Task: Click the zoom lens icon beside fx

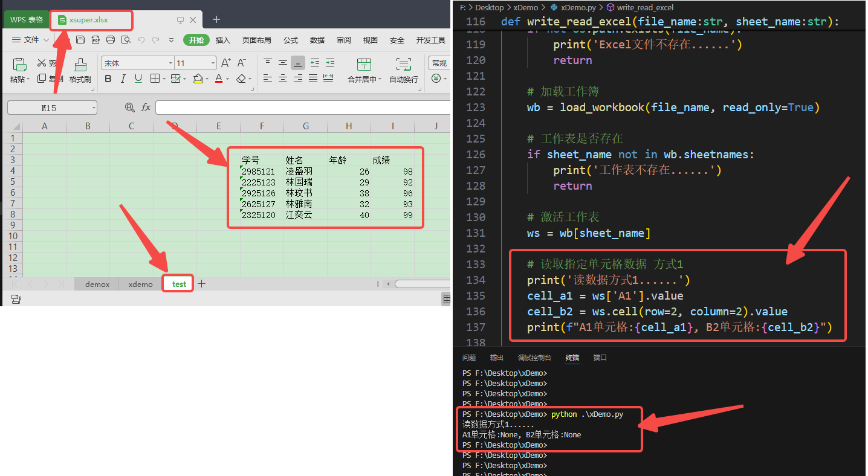Action: click(129, 108)
